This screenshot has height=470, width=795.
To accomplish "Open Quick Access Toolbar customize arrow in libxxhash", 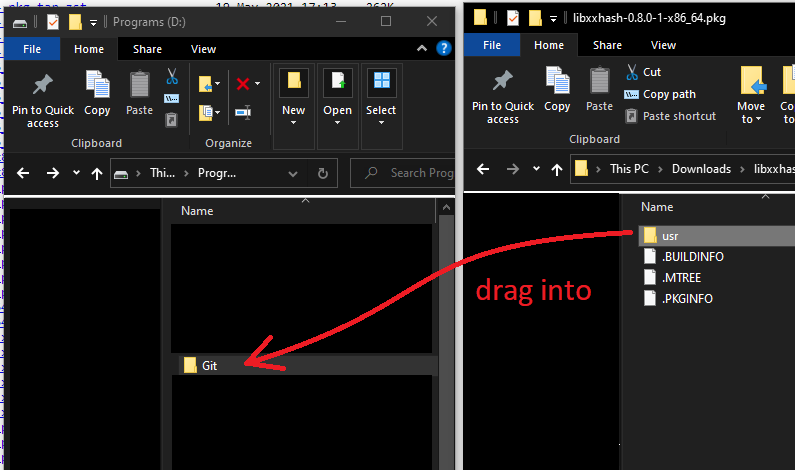I will (554, 19).
